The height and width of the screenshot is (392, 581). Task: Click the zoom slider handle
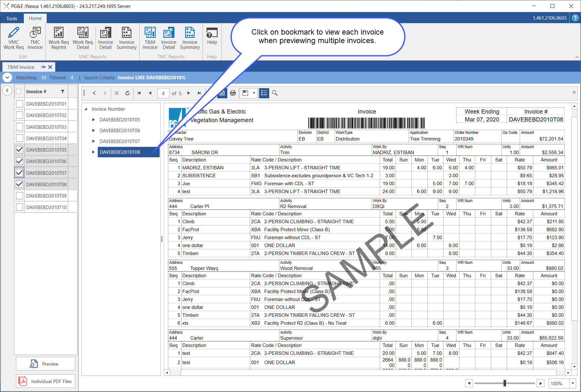[x=504, y=383]
